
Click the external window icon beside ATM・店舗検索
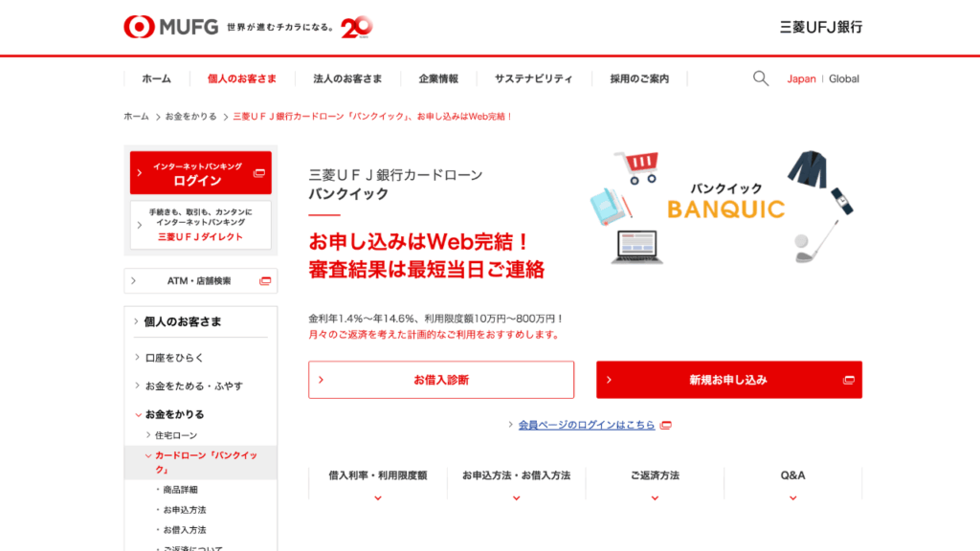click(265, 281)
